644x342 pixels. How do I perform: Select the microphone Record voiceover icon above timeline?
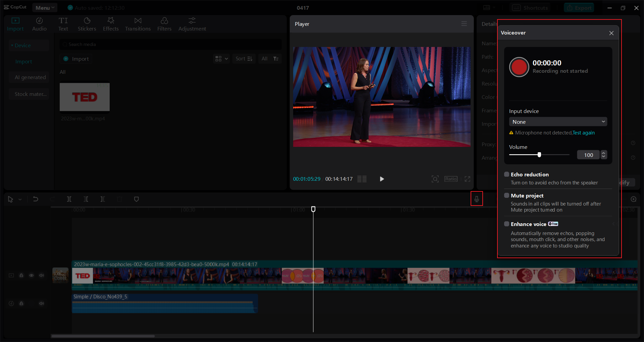click(x=477, y=198)
